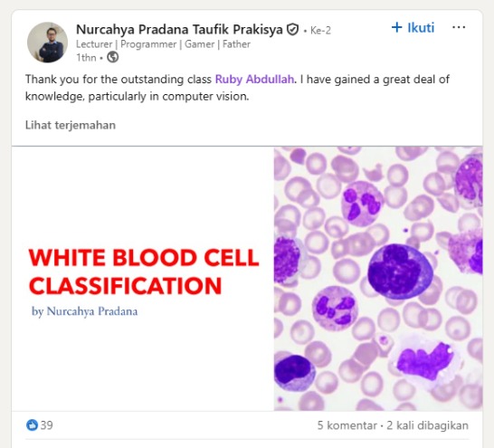Open the three-dot post options menu
This screenshot has width=494, height=448.
[459, 27]
